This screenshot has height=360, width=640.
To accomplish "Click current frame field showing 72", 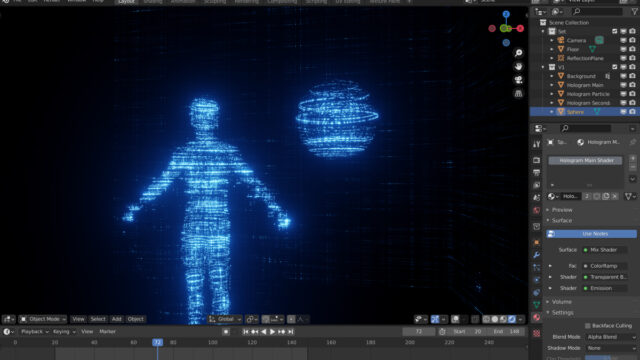I will tap(418, 332).
